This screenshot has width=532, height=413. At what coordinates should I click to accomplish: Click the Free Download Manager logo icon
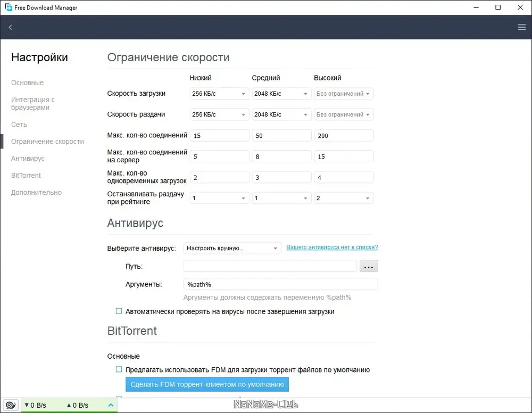tap(8, 7)
